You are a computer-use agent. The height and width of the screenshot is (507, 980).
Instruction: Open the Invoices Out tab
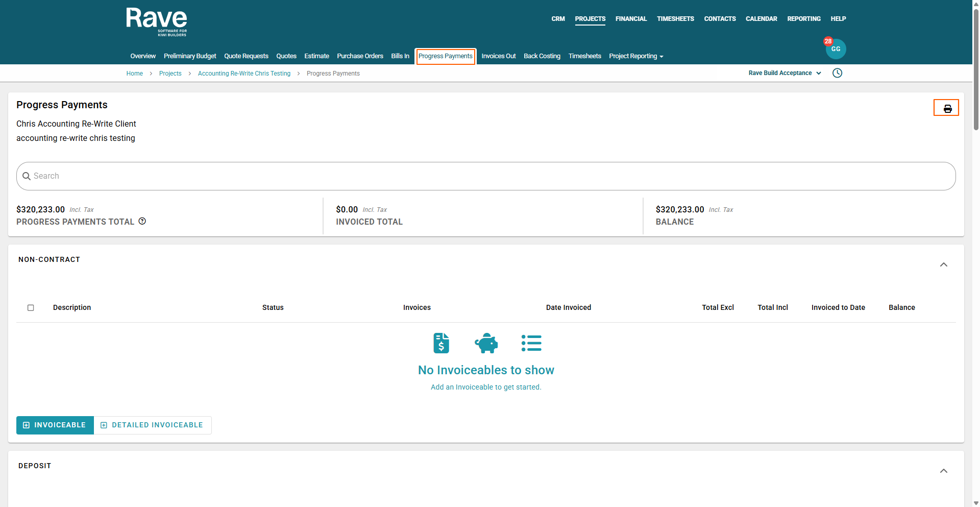(499, 56)
